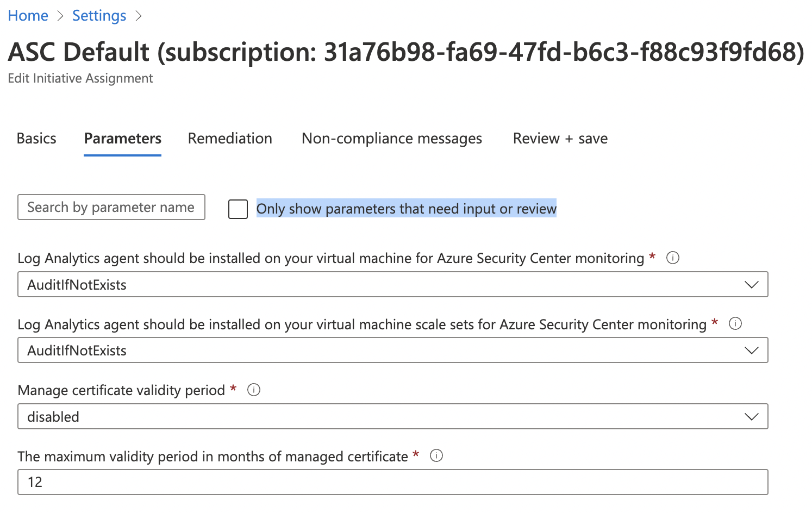Click chevron on the disabled certificate validity dropdown

[752, 416]
